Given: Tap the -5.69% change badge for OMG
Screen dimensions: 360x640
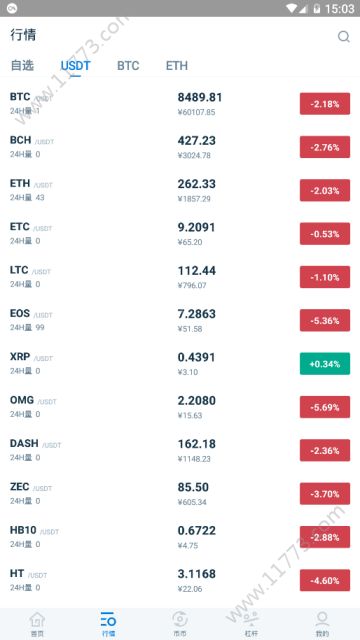Looking at the screenshot, I should coord(325,407).
